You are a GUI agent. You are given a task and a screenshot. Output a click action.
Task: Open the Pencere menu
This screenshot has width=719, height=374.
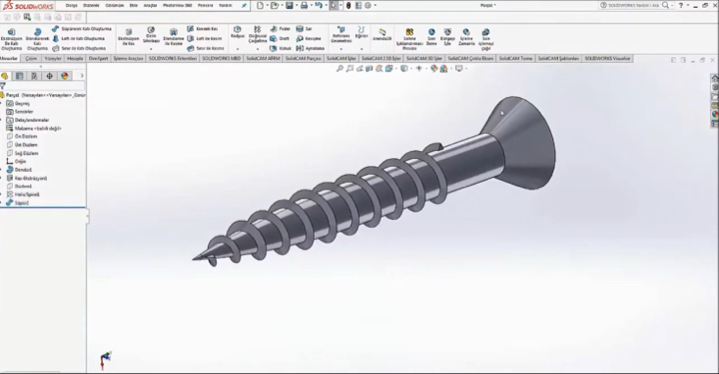pos(205,6)
